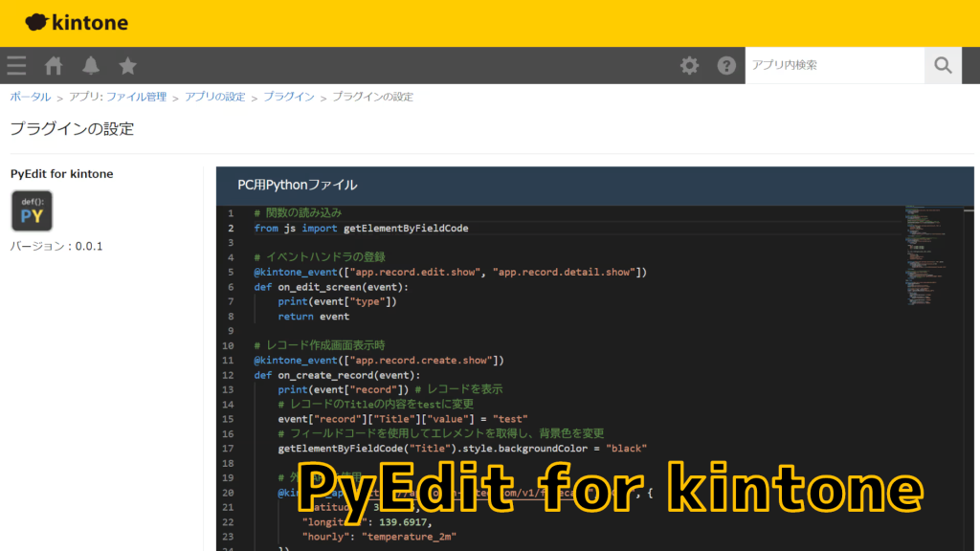Viewport: 980px width, 551px height.
Task: Open the ファイル管理 breadcrumb link
Action: tap(136, 97)
